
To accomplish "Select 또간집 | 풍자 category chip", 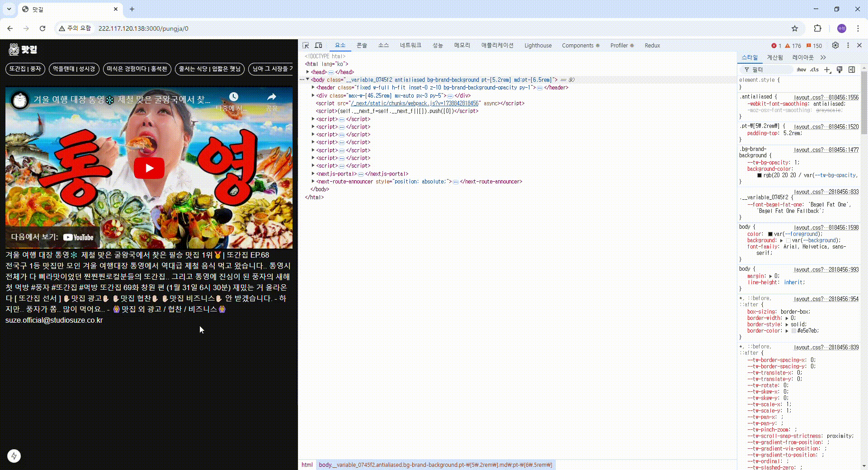I will click(25, 69).
